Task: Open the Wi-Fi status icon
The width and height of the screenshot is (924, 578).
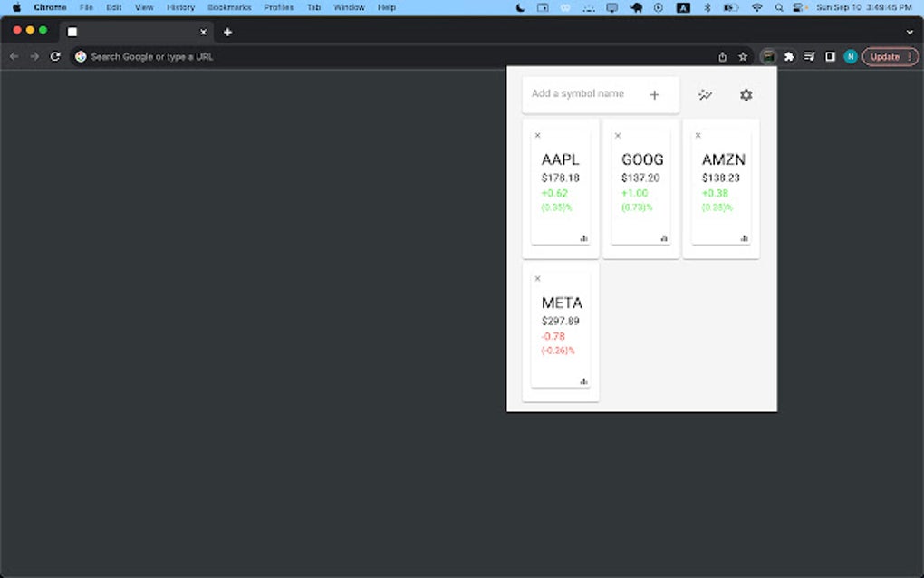Action: coord(757,7)
